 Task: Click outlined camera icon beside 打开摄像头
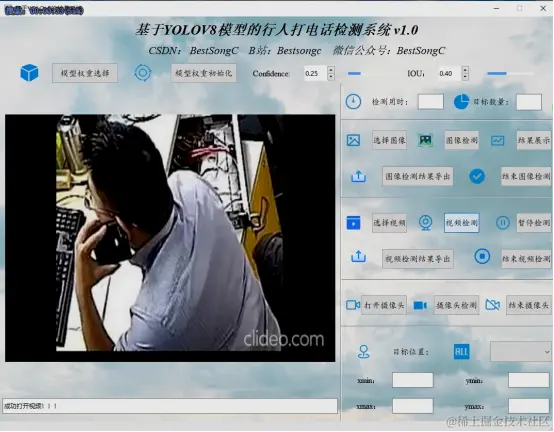click(353, 305)
